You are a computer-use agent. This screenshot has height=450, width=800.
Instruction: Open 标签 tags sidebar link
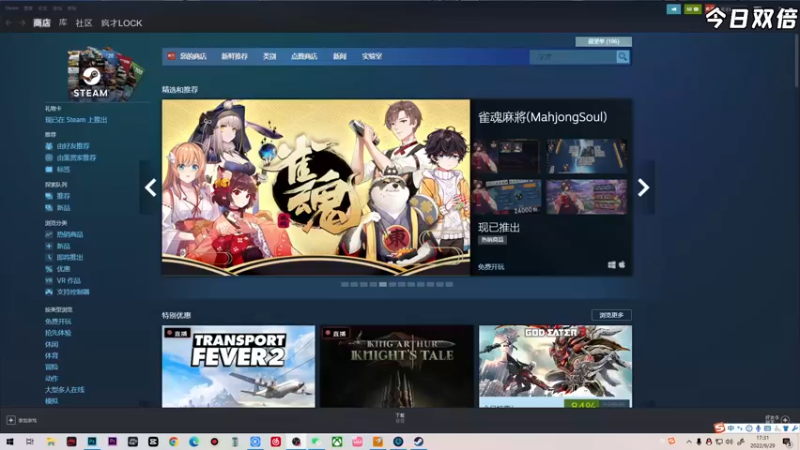63,169
